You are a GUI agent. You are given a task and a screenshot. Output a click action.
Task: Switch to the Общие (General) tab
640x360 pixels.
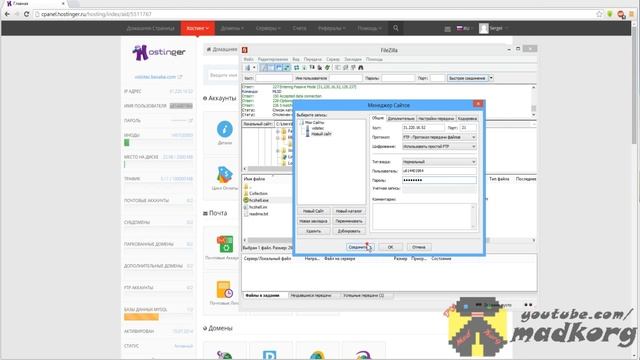(378, 118)
